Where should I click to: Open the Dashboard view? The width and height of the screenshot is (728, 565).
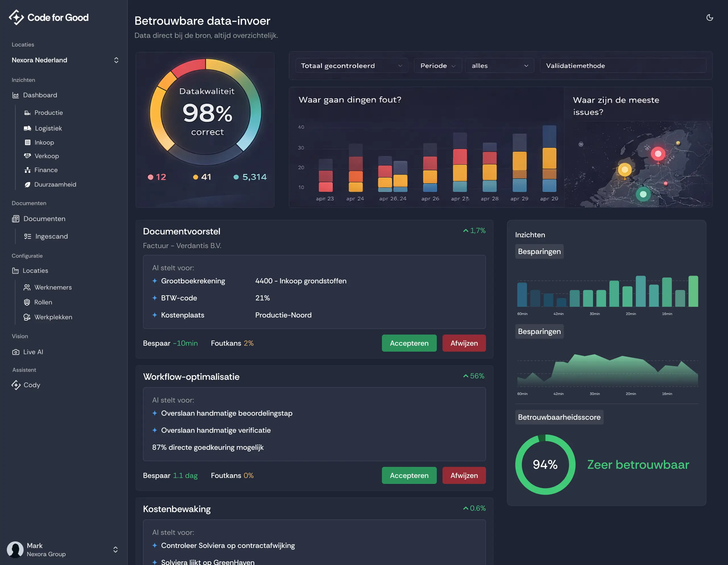40,95
